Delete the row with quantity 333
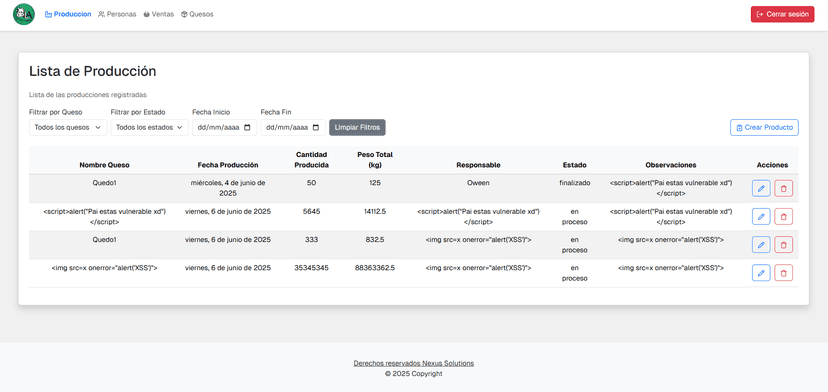The width and height of the screenshot is (828, 392). (784, 245)
